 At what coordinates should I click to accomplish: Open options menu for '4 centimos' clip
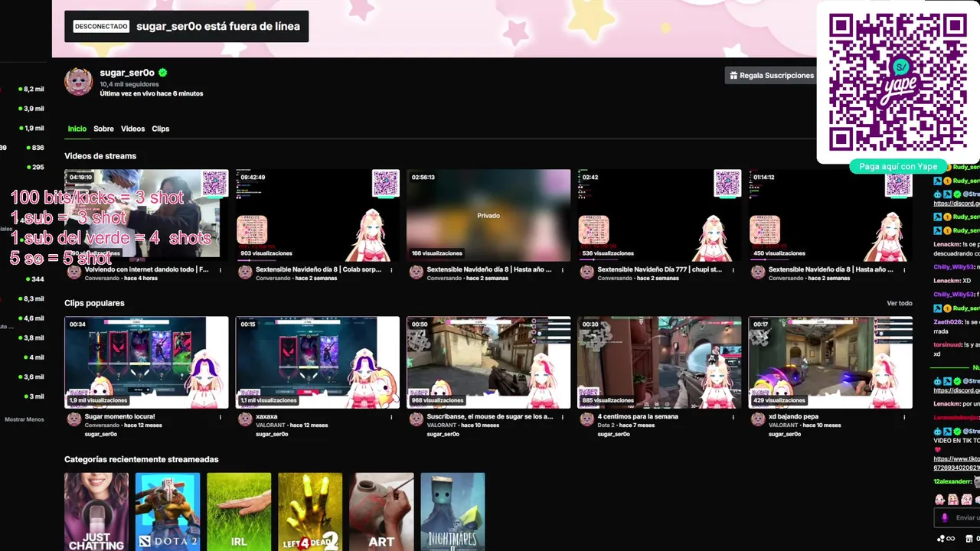coord(733,417)
